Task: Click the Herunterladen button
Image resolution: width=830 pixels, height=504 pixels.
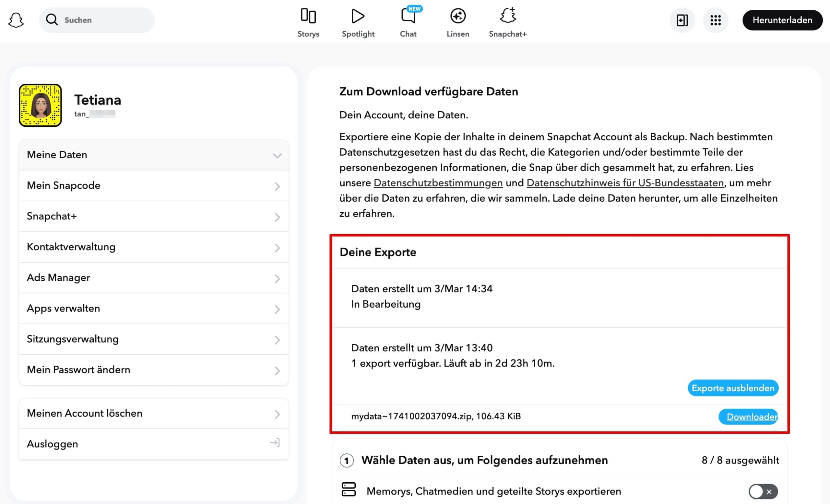Action: pyautogui.click(x=782, y=20)
